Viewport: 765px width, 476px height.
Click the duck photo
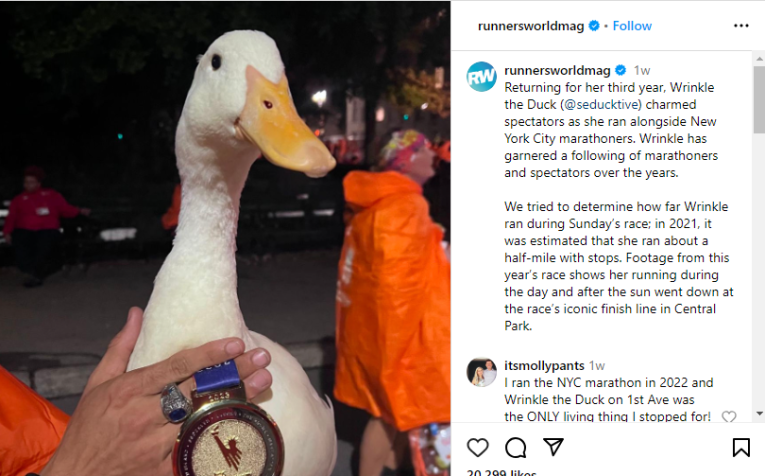point(225,238)
